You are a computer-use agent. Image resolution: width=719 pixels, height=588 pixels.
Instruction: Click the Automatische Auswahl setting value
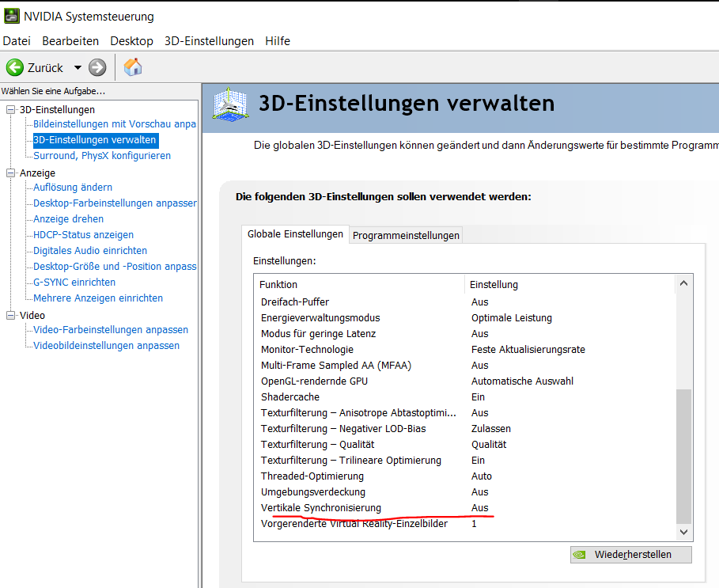coord(522,381)
